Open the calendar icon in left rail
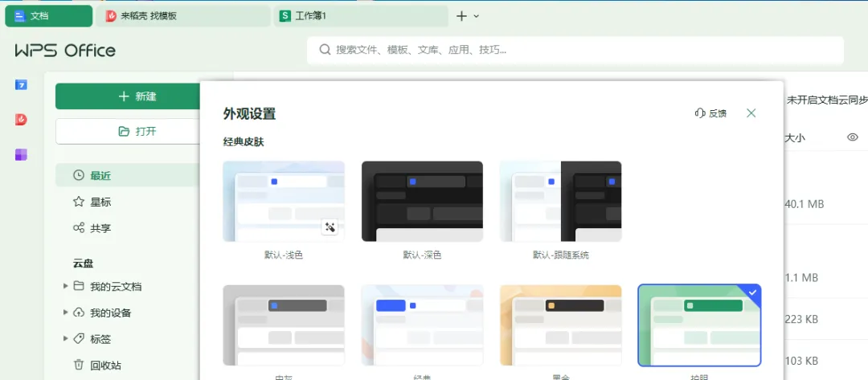This screenshot has height=380, width=868. [21, 84]
